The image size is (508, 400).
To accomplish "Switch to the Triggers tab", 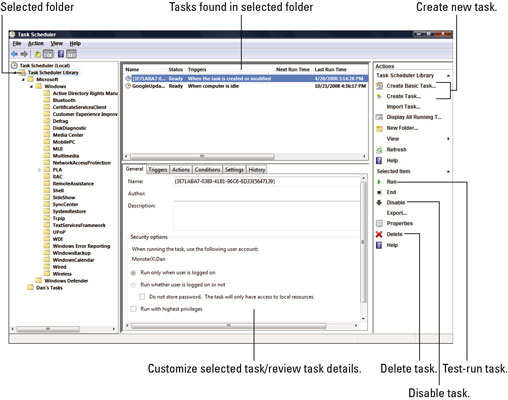I will 158,170.
